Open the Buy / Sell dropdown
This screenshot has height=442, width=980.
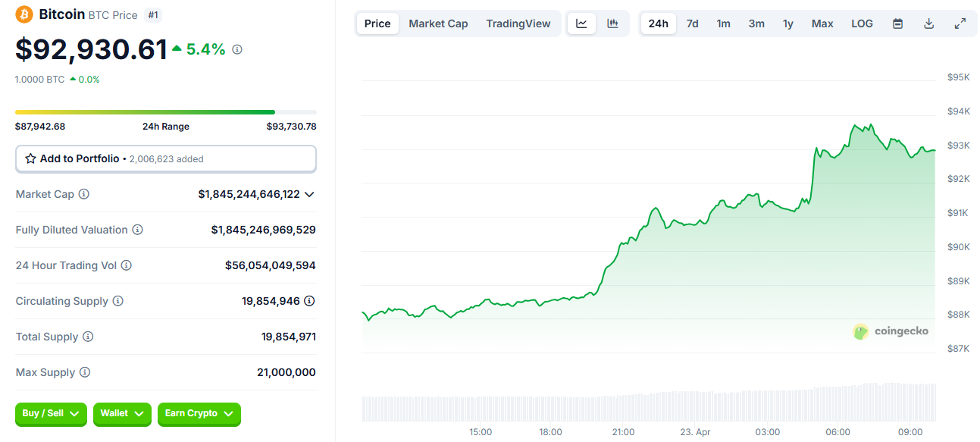(51, 413)
